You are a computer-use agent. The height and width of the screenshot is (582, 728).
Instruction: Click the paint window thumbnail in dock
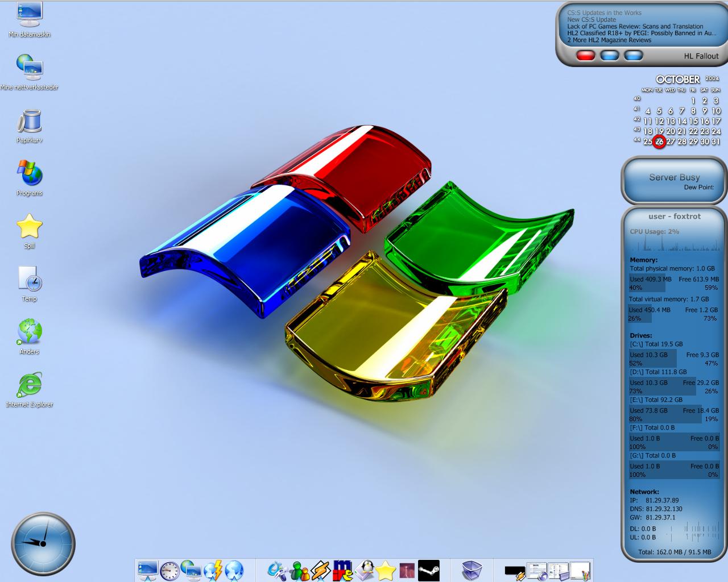point(580,571)
